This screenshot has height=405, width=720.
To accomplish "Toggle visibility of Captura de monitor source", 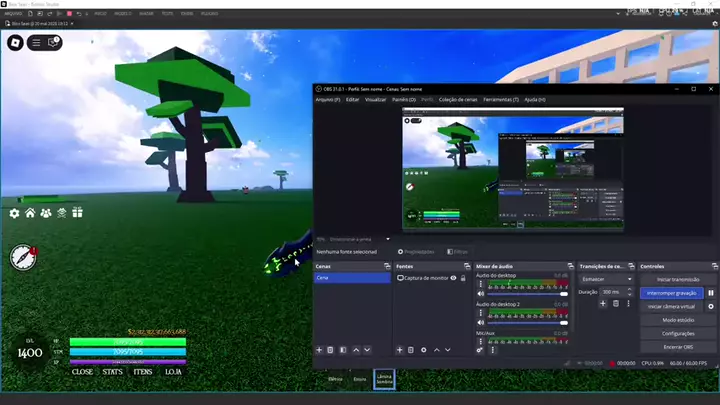I will pyautogui.click(x=453, y=278).
